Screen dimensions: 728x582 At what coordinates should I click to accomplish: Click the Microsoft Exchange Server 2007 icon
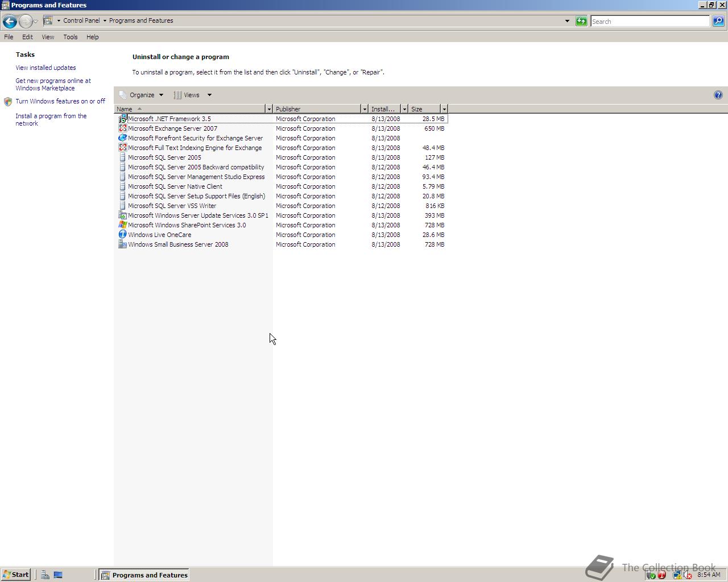pyautogui.click(x=122, y=128)
